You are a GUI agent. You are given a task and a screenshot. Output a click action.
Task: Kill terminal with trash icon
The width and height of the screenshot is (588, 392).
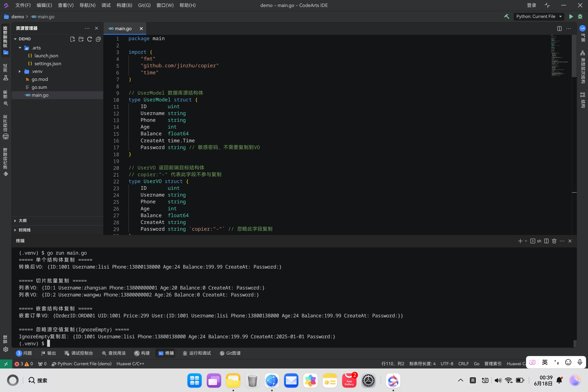coord(554,241)
